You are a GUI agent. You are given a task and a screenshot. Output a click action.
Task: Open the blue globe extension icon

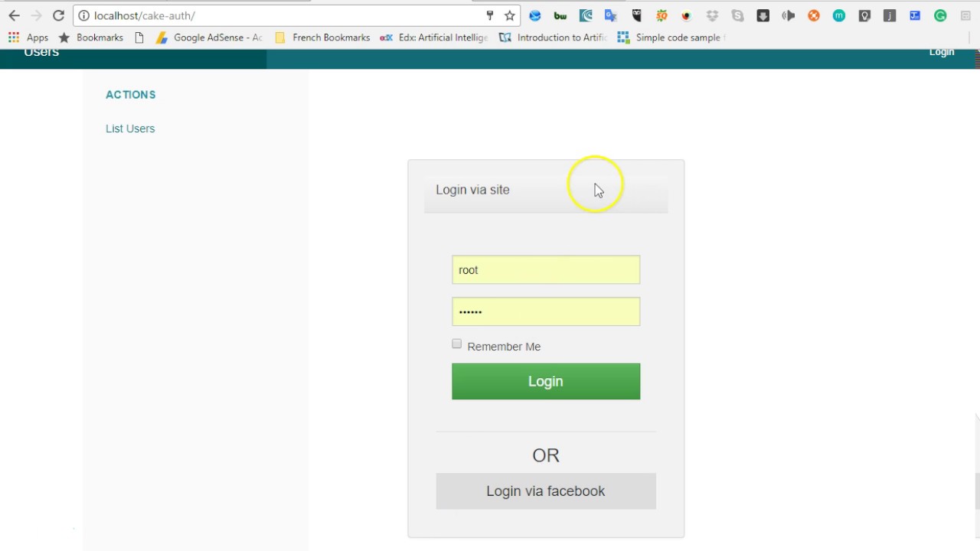[x=535, y=15]
